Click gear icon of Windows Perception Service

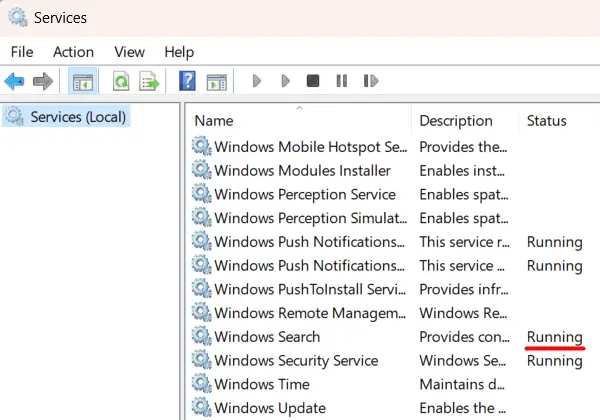(201, 194)
